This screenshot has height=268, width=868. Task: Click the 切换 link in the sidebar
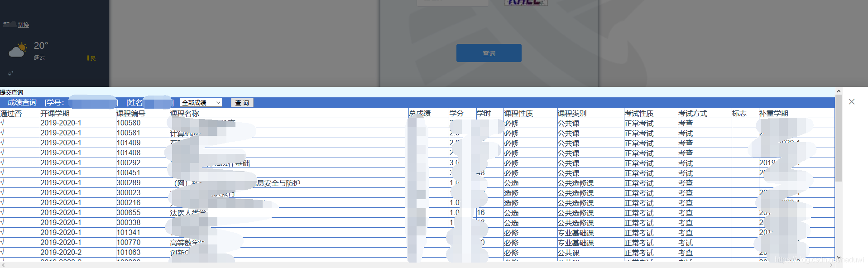point(24,25)
